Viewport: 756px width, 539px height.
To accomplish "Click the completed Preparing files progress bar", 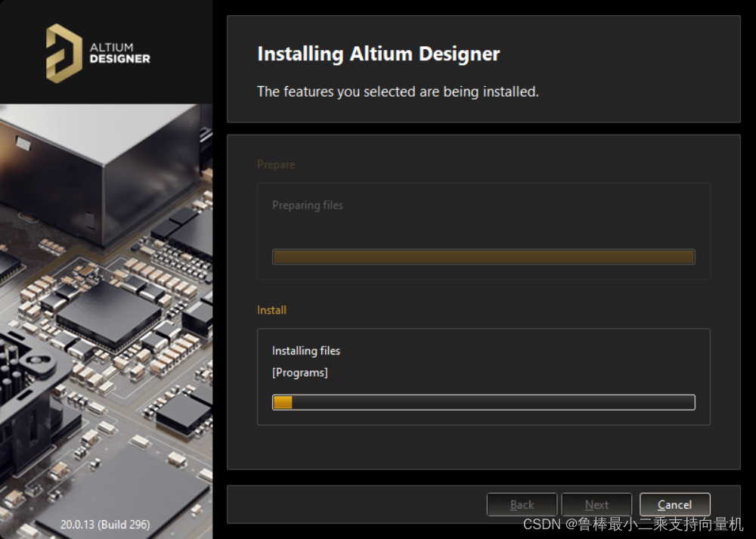I will pyautogui.click(x=484, y=257).
